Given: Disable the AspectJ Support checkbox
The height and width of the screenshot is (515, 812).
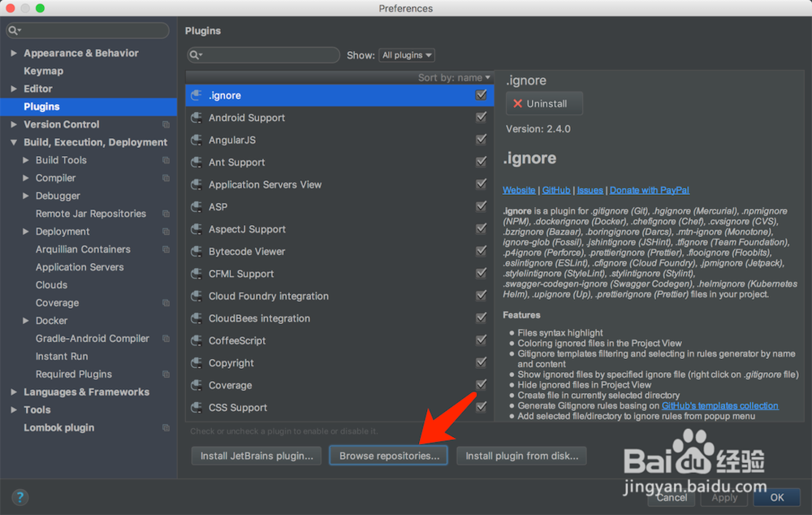Looking at the screenshot, I should 481,228.
